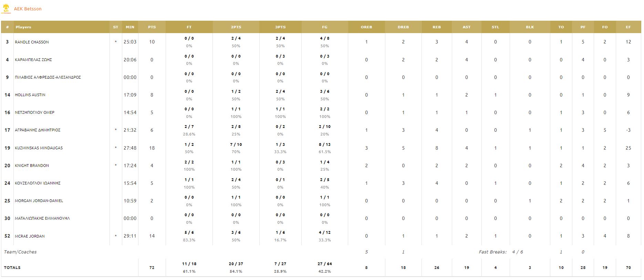Click the AEK Betsson team logo
This screenshot has width=644, height=280.
click(6, 9)
